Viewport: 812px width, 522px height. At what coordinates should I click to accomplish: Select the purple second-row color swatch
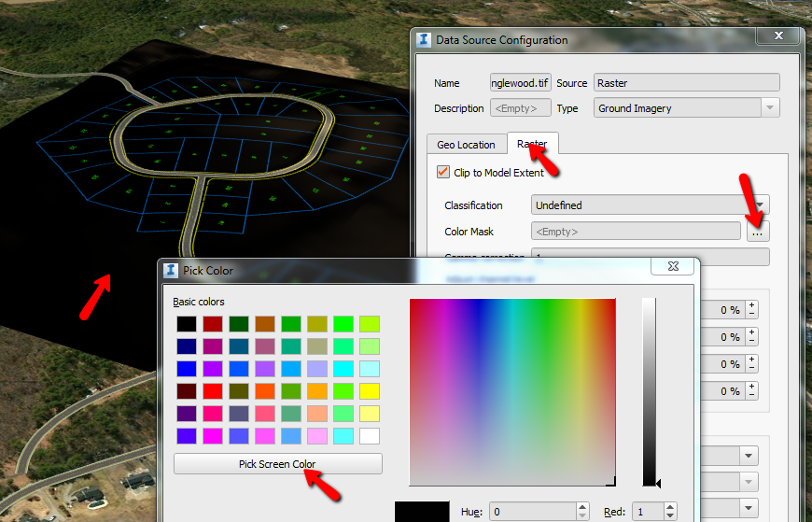point(213,346)
